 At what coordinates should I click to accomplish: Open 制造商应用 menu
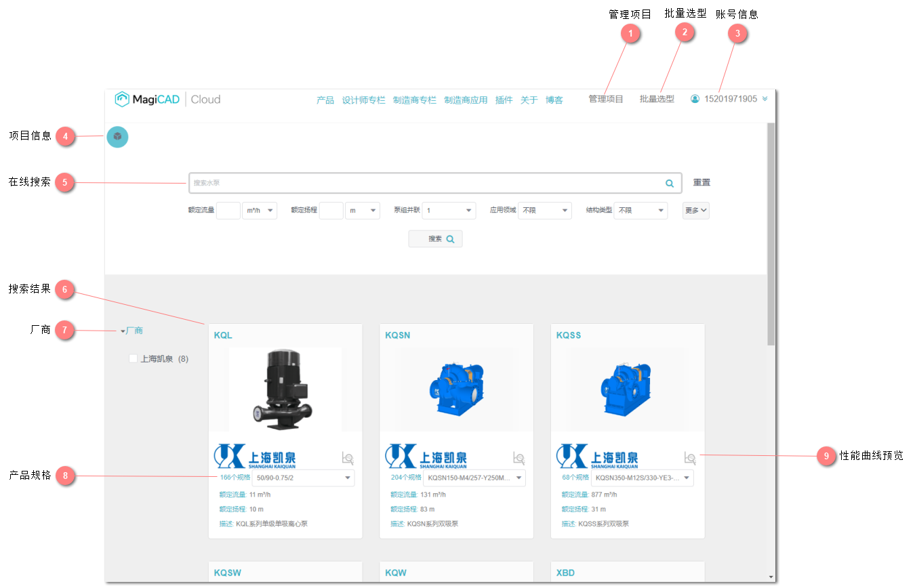(466, 100)
